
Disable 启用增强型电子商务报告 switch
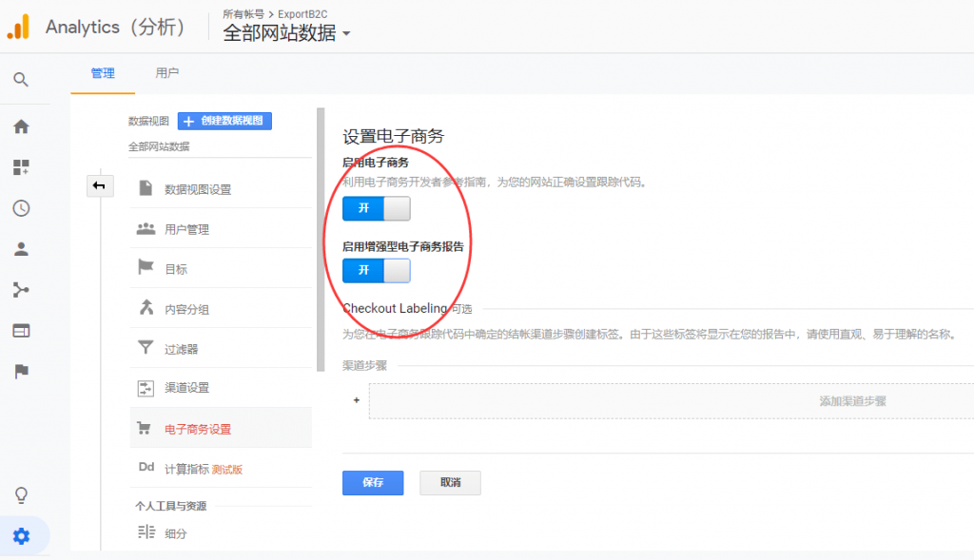click(x=376, y=270)
